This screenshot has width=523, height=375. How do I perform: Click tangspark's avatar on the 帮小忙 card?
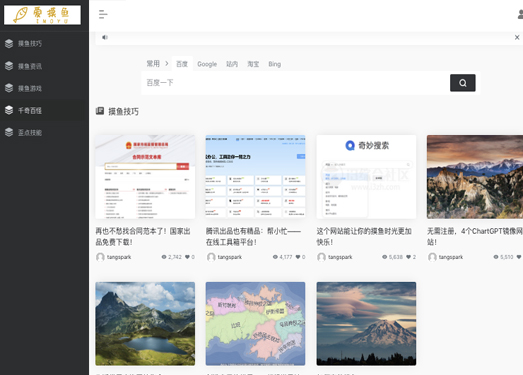(211, 257)
